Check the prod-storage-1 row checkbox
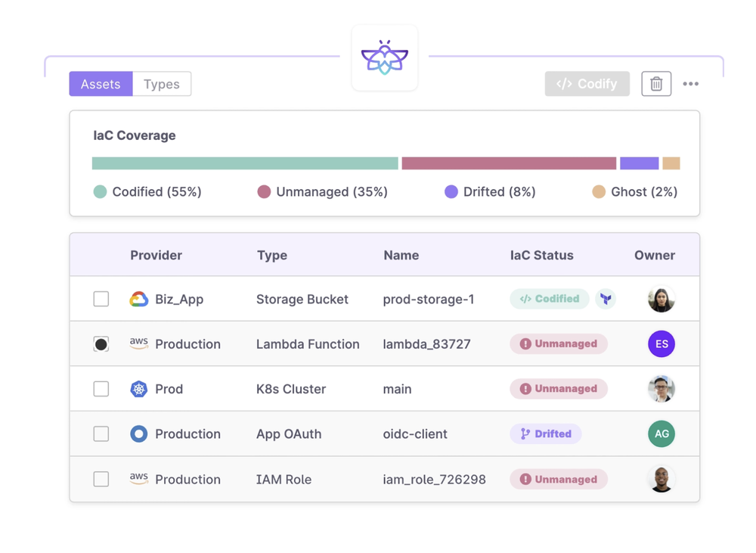The height and width of the screenshot is (553, 756). [x=101, y=299]
